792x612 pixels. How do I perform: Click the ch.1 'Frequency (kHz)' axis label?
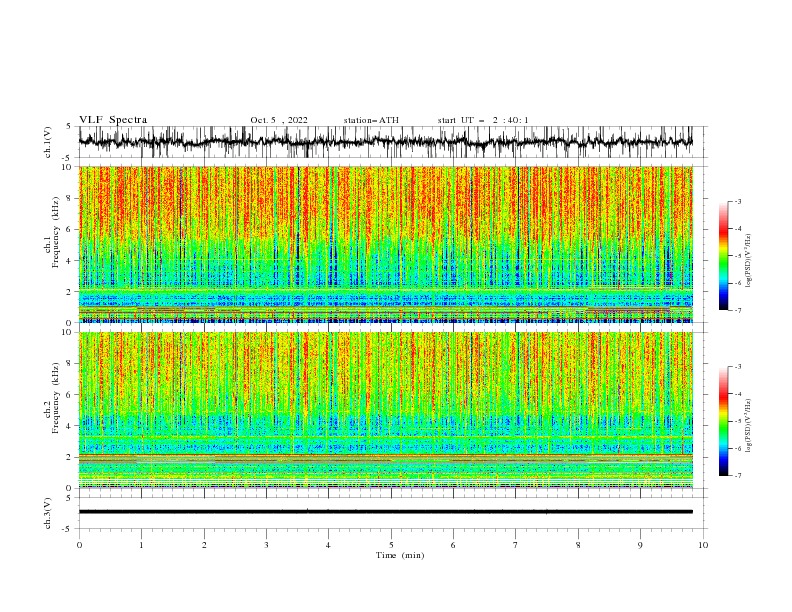point(55,233)
